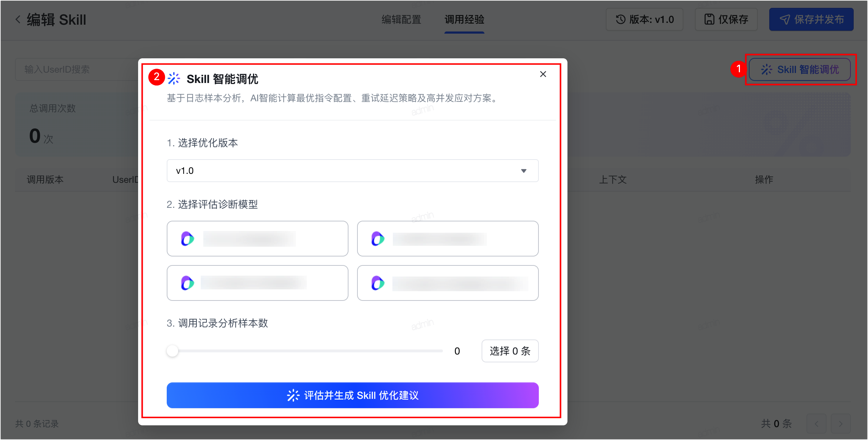This screenshot has width=868, height=440.
Task: Focus the 输入UserID搜索 search field
Action: 77,69
